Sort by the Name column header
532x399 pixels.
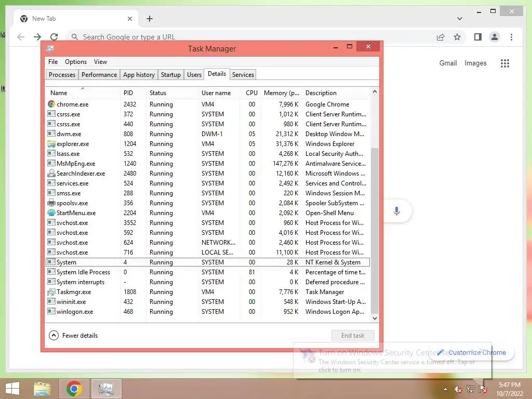coord(83,92)
